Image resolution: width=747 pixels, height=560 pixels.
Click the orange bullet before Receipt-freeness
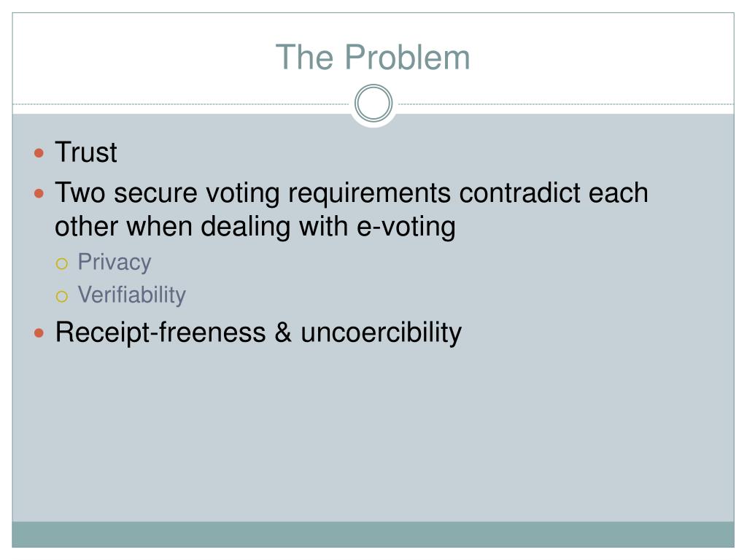(x=39, y=332)
